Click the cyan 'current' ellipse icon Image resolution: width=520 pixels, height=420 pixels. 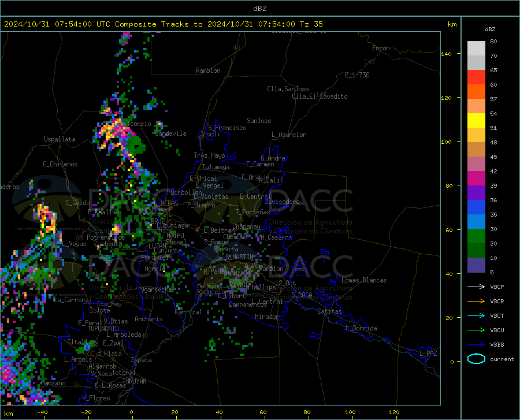(x=476, y=359)
